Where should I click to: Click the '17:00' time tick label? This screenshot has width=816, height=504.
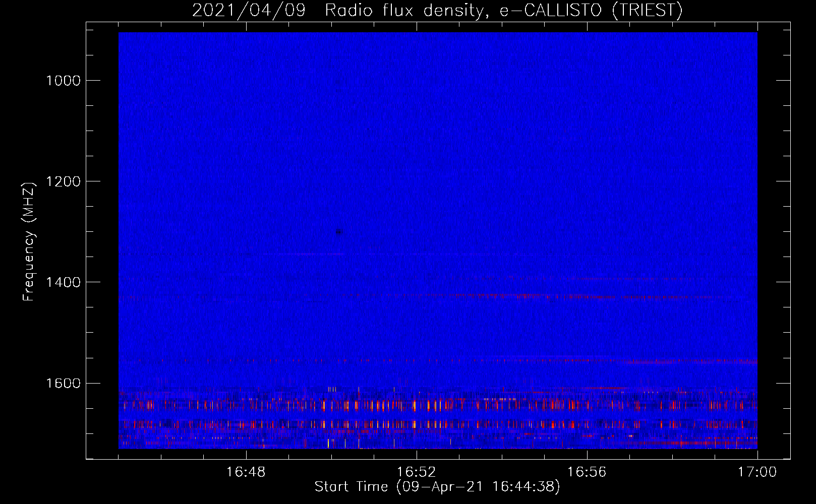757,472
